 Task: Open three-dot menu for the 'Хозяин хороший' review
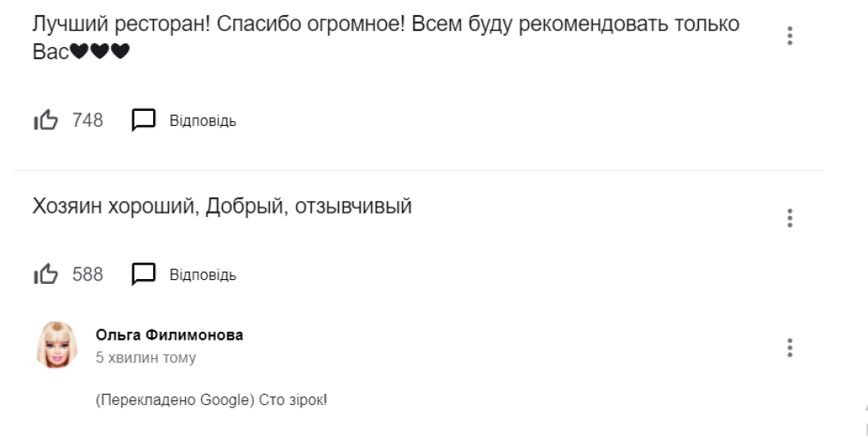click(x=790, y=218)
